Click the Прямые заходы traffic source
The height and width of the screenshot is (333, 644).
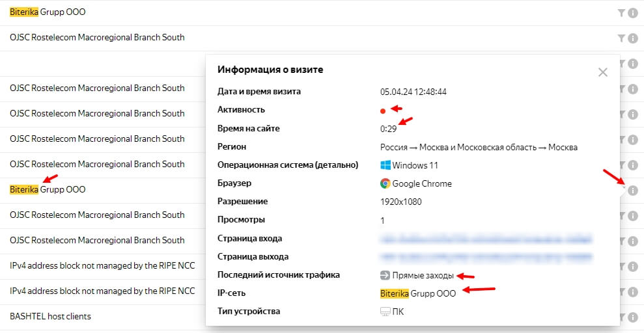pyautogui.click(x=423, y=276)
